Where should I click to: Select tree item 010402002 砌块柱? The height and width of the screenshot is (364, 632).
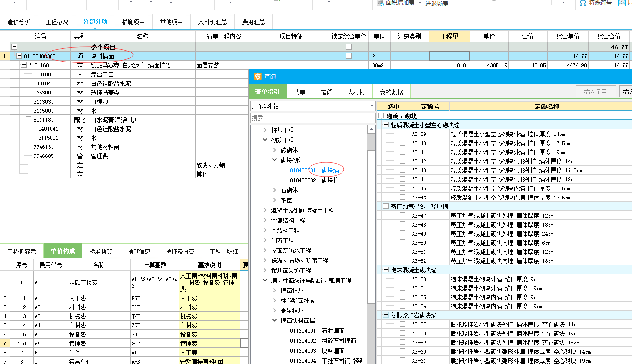314,180
